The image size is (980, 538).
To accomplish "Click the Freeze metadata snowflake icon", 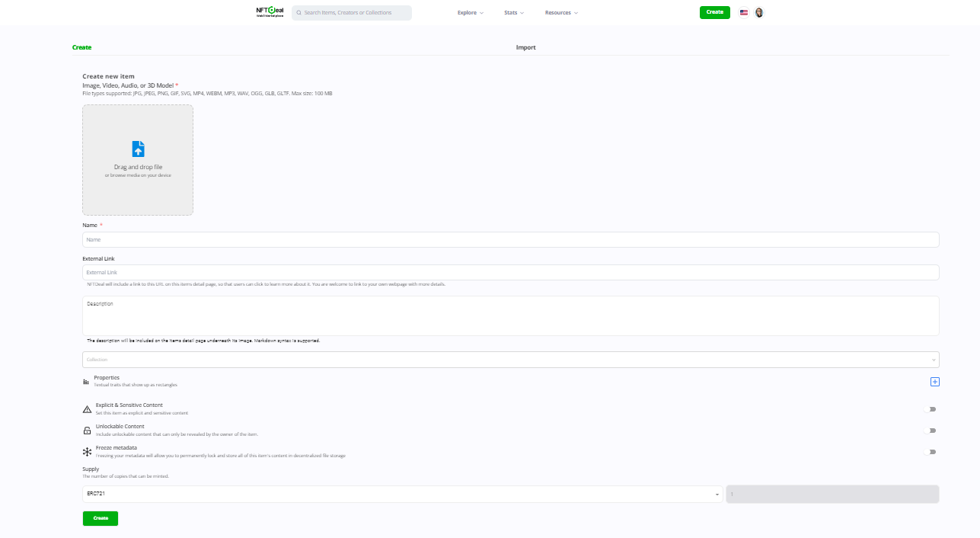I will (x=87, y=452).
